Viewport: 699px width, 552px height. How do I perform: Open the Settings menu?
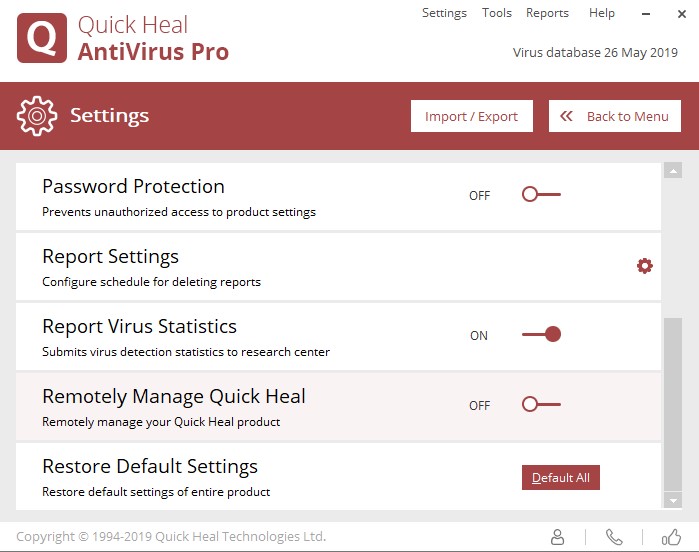pyautogui.click(x=444, y=13)
